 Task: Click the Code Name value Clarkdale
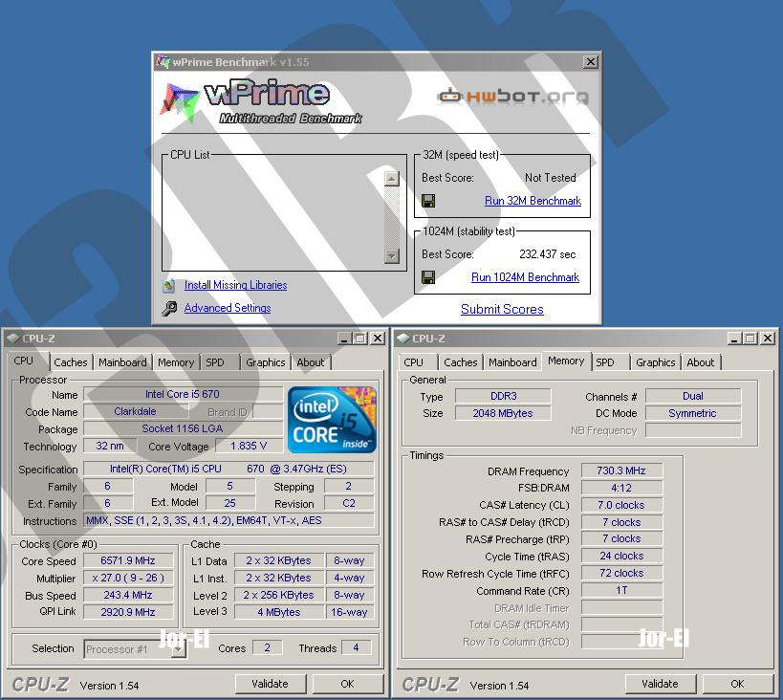(x=136, y=411)
